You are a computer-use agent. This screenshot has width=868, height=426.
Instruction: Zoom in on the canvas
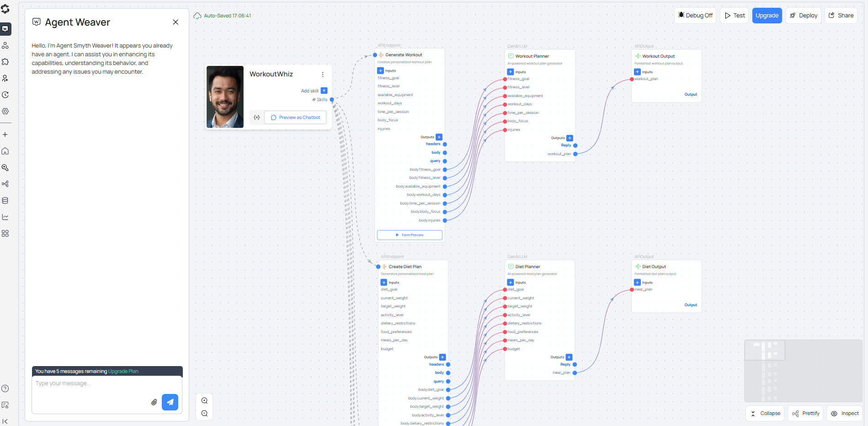[x=205, y=401]
